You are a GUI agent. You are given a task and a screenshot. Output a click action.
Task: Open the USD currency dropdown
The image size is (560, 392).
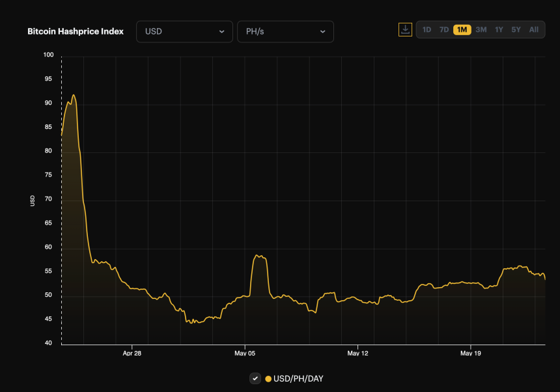184,31
